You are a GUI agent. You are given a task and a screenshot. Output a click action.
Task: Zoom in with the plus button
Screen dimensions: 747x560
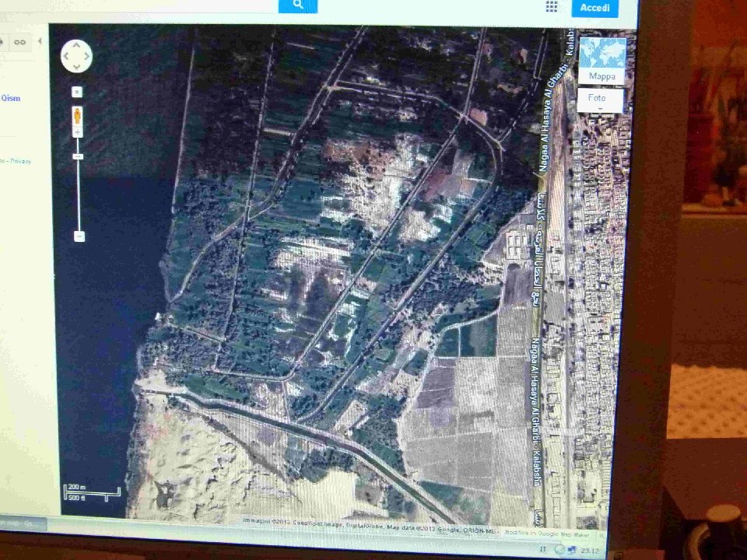tap(78, 132)
